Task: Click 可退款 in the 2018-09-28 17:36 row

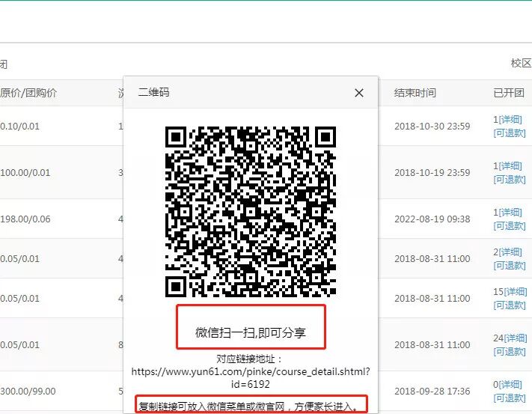Action: [x=510, y=398]
